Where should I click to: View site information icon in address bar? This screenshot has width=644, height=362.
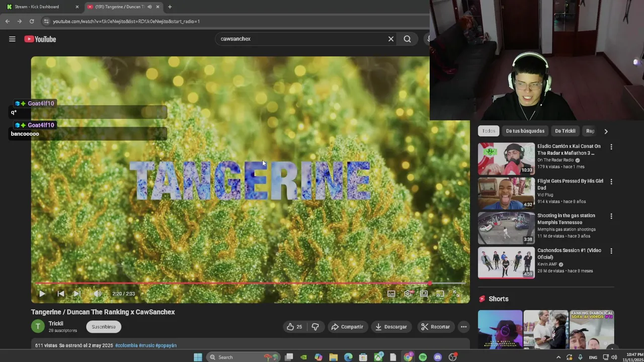pyautogui.click(x=46, y=21)
